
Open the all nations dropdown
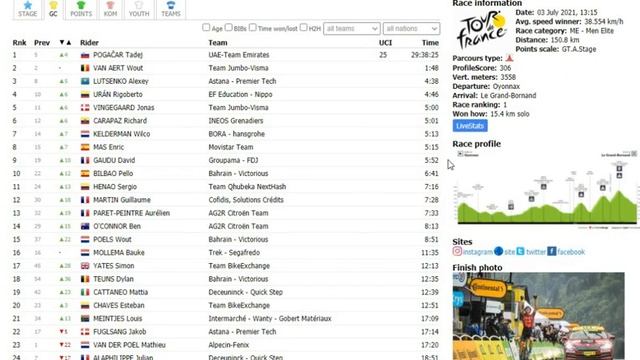tap(411, 29)
